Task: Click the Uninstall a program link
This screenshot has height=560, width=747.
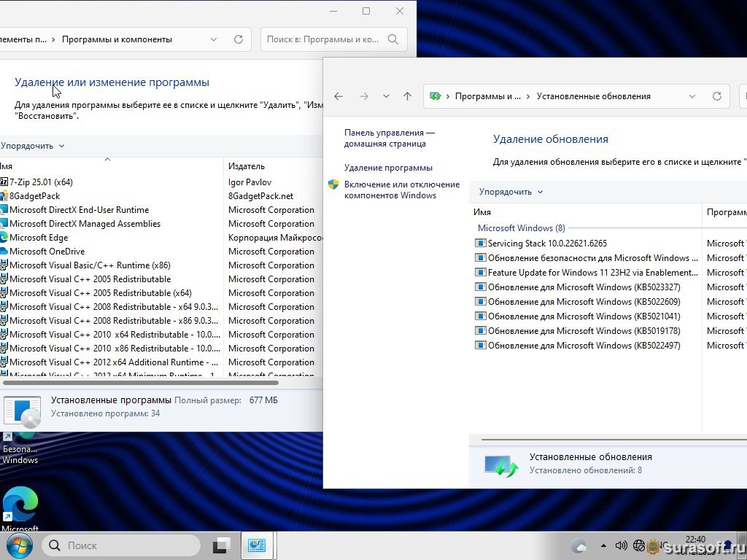Action: click(388, 168)
